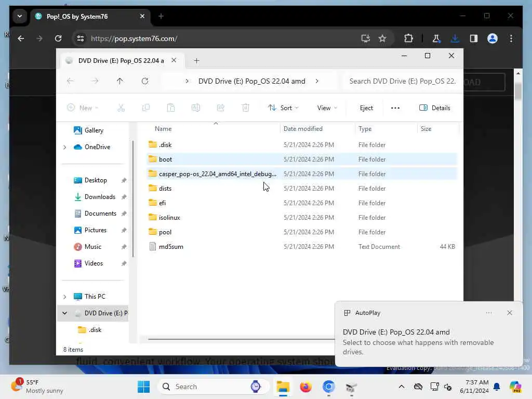The width and height of the screenshot is (532, 399).
Task: Open a new Chrome tab
Action: pyautogui.click(x=161, y=16)
